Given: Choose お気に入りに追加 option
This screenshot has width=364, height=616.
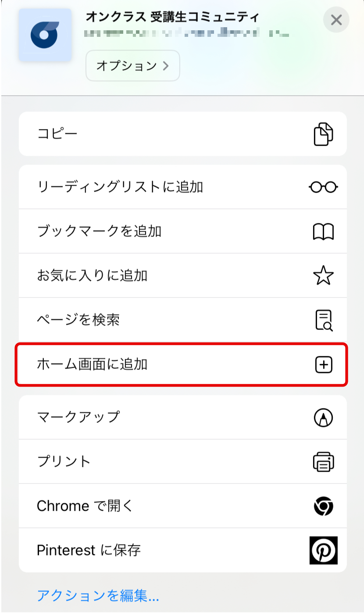Looking at the screenshot, I should (x=183, y=276).
